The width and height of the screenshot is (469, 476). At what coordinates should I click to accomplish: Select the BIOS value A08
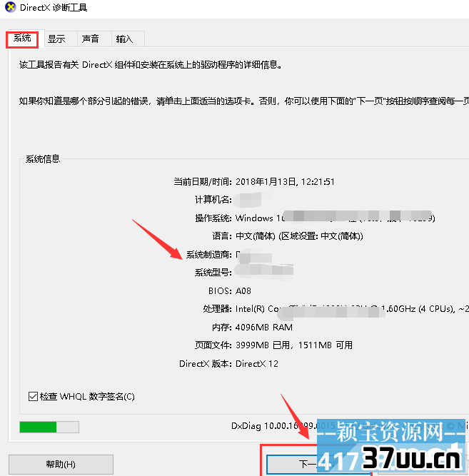coord(243,291)
